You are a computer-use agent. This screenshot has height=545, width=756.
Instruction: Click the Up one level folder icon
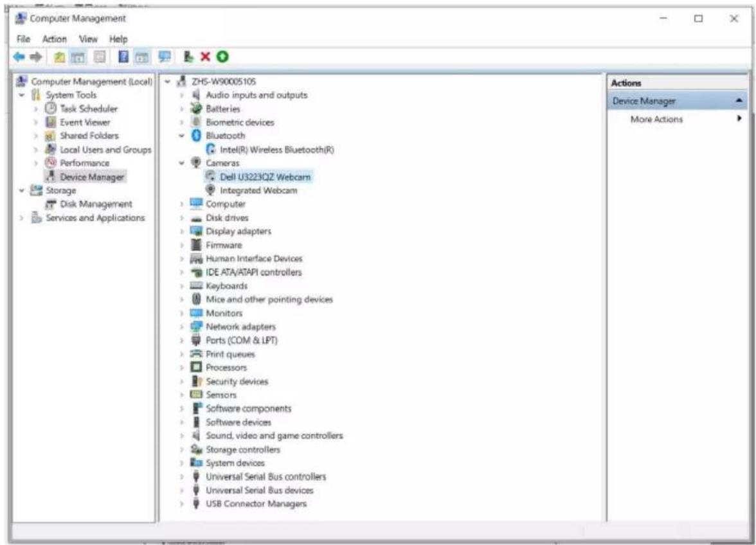click(59, 57)
